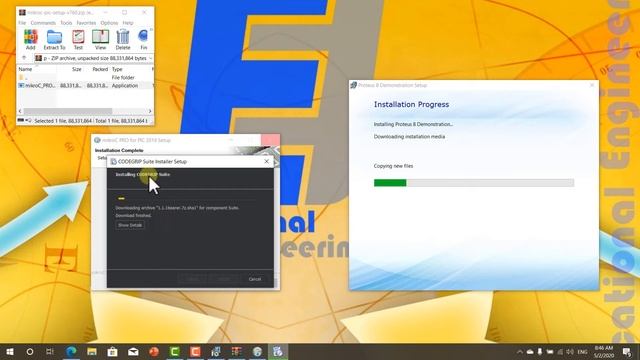640x360 pixels.
Task: Click the Installation Progress heading in Proteus
Action: coord(411,104)
